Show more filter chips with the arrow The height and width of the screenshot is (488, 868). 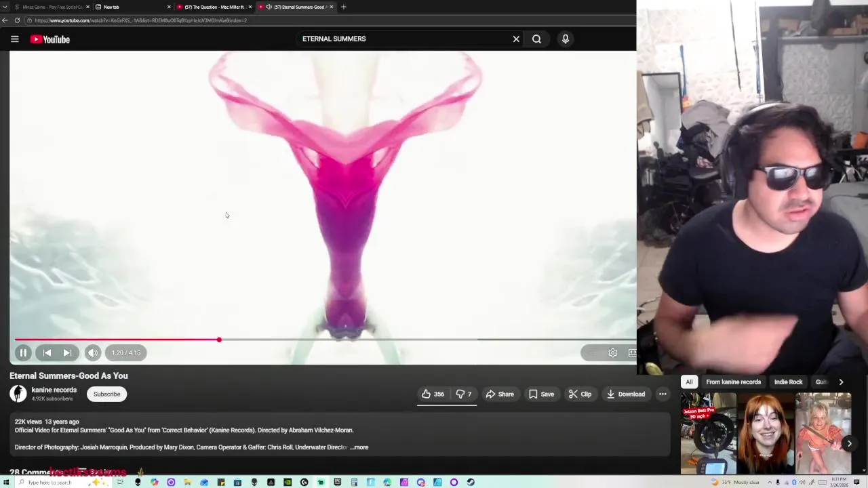pos(841,382)
